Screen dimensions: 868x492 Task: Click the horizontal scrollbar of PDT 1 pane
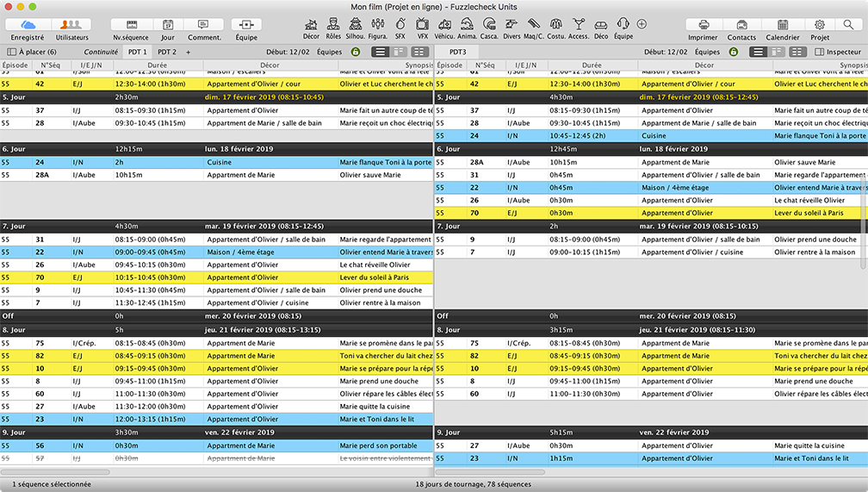tap(55, 472)
